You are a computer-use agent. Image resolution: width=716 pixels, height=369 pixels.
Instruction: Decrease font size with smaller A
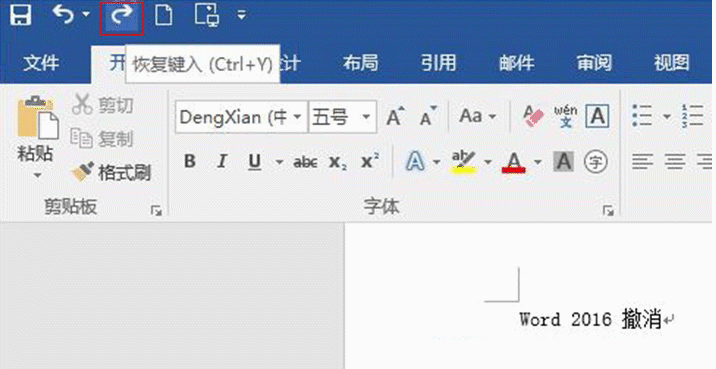pyautogui.click(x=428, y=117)
